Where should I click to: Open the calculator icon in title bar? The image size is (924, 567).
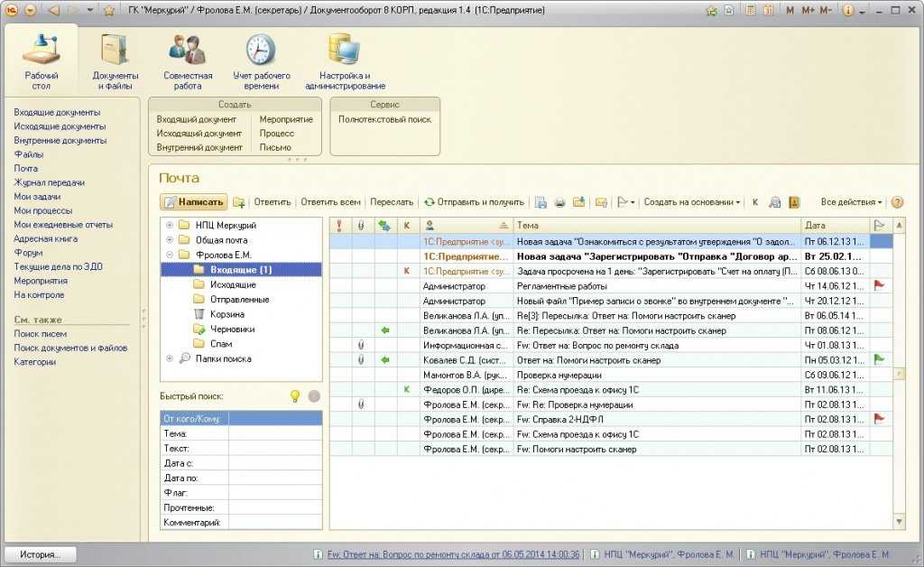(x=750, y=10)
